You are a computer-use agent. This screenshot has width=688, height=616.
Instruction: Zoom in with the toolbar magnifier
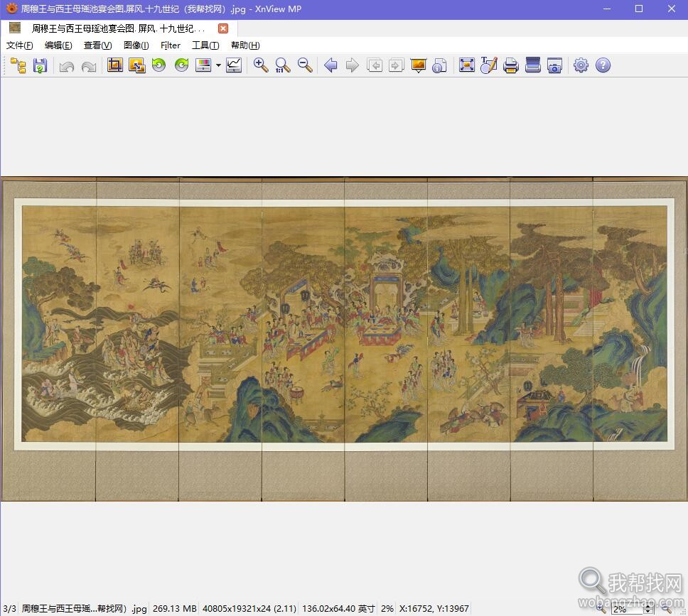[261, 65]
